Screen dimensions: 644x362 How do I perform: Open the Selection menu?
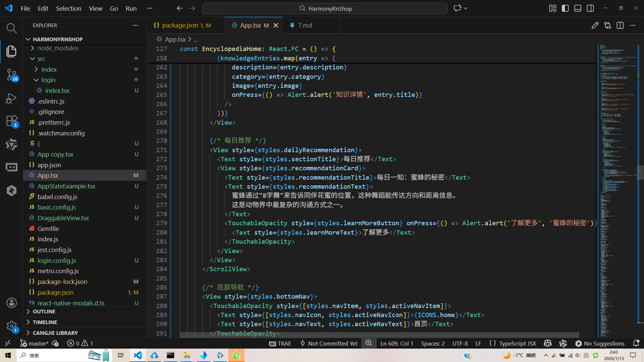68,8
